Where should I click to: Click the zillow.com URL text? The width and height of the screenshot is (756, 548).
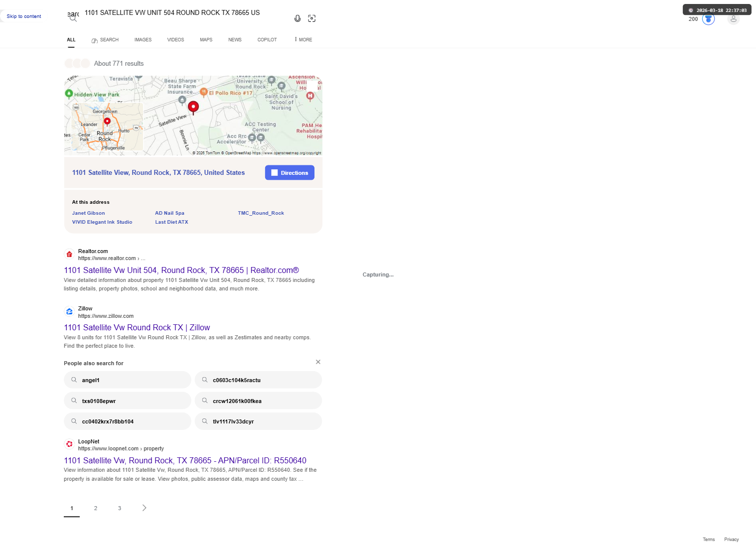tap(106, 316)
